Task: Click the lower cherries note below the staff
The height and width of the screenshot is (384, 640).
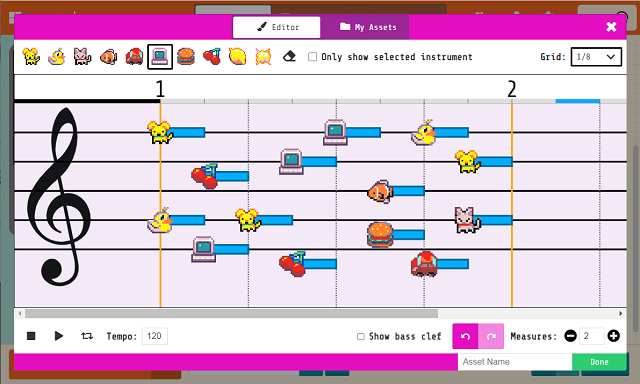Action: click(x=292, y=264)
